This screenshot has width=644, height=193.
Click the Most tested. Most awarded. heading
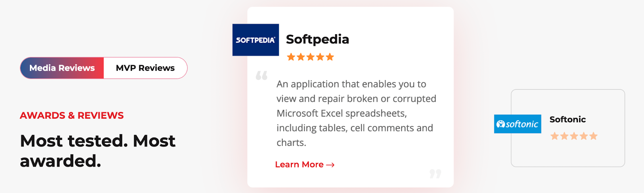click(x=98, y=151)
